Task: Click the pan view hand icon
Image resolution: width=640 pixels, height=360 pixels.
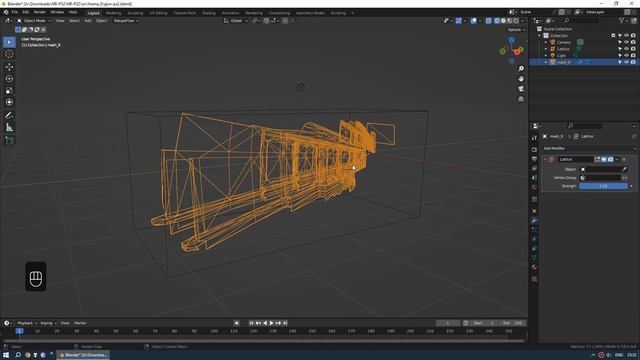Action: pyautogui.click(x=521, y=79)
